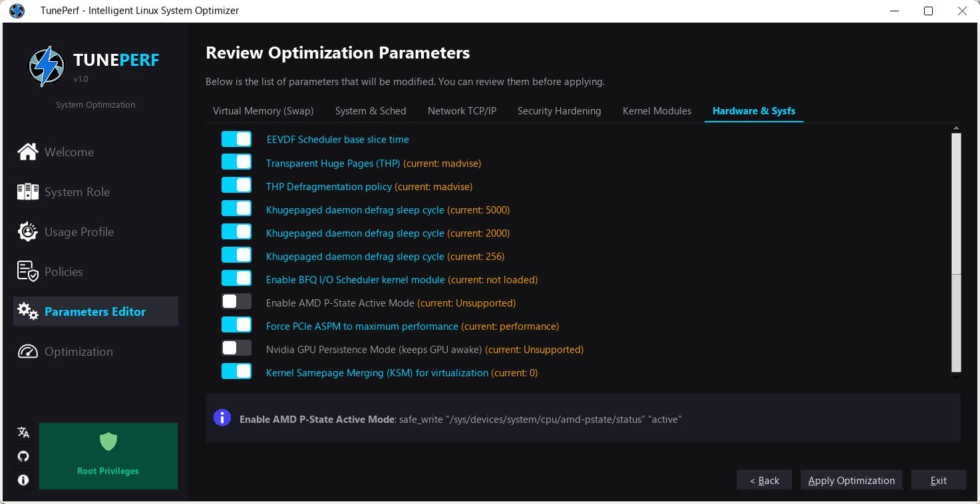Open the Network TCP/IP tab
This screenshot has height=504, width=980.
462,111
